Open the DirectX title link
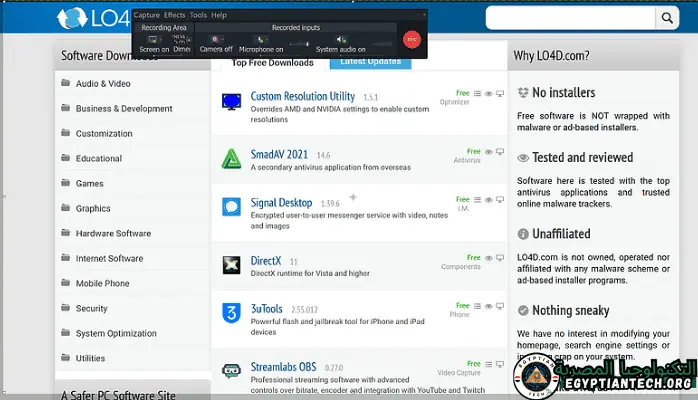This screenshot has width=698, height=400. point(266,261)
